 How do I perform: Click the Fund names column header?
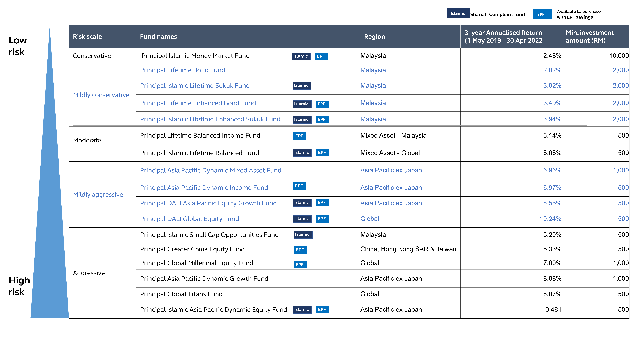(x=248, y=37)
